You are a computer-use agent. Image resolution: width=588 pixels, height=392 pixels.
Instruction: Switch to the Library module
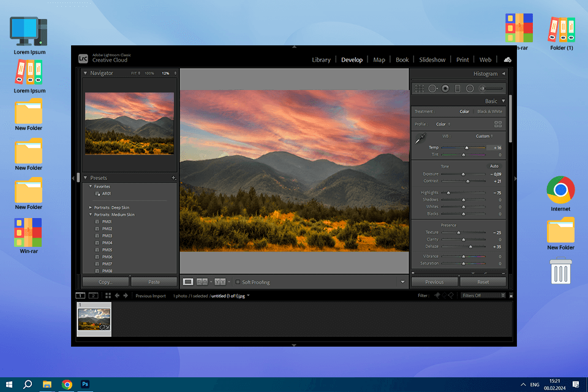[x=321, y=59]
